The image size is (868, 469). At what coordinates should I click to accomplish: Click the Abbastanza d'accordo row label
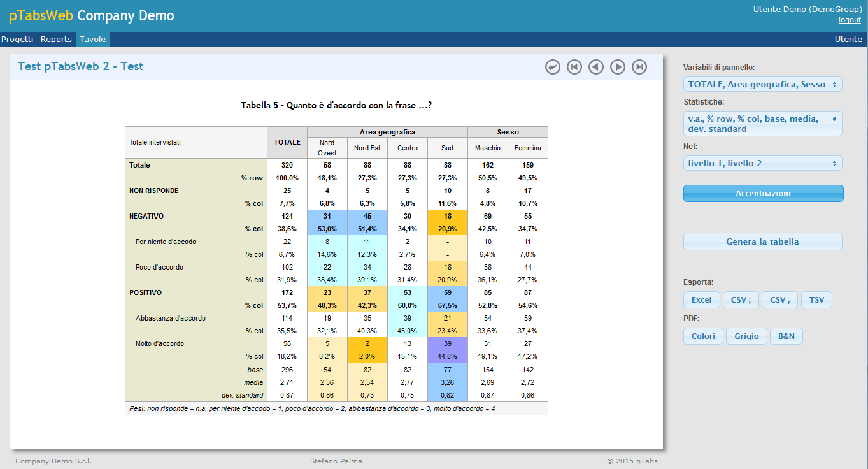(x=171, y=318)
